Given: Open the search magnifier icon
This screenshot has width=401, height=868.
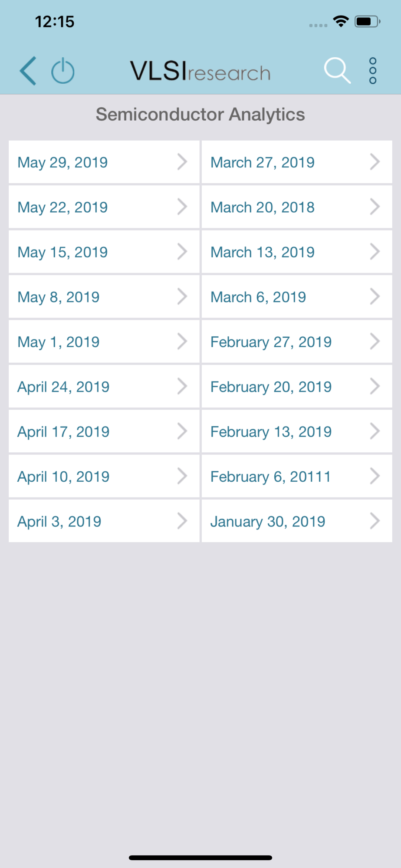Looking at the screenshot, I should (337, 70).
